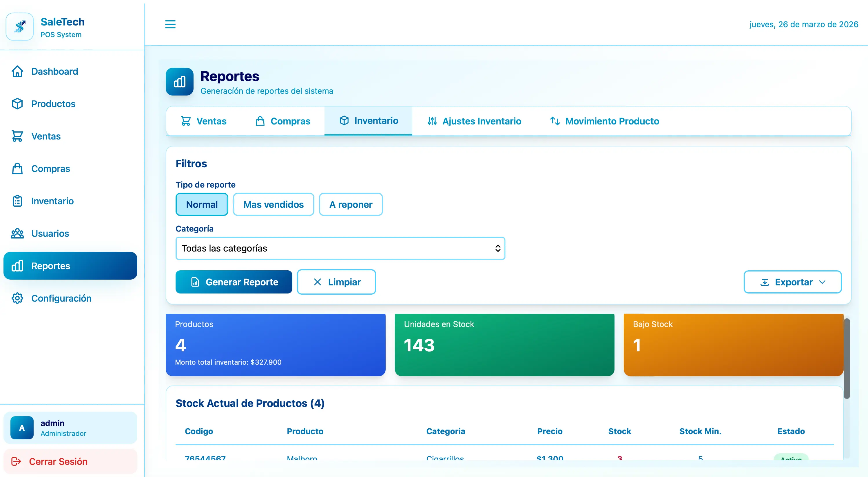Select the Productos sidebar icon
The height and width of the screenshot is (477, 868).
[x=17, y=104]
